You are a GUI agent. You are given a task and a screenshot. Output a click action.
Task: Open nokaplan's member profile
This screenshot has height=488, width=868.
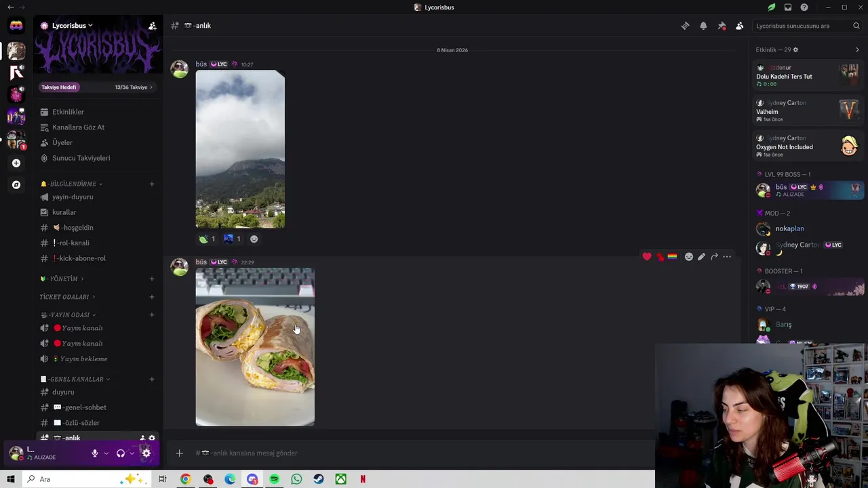point(809,229)
